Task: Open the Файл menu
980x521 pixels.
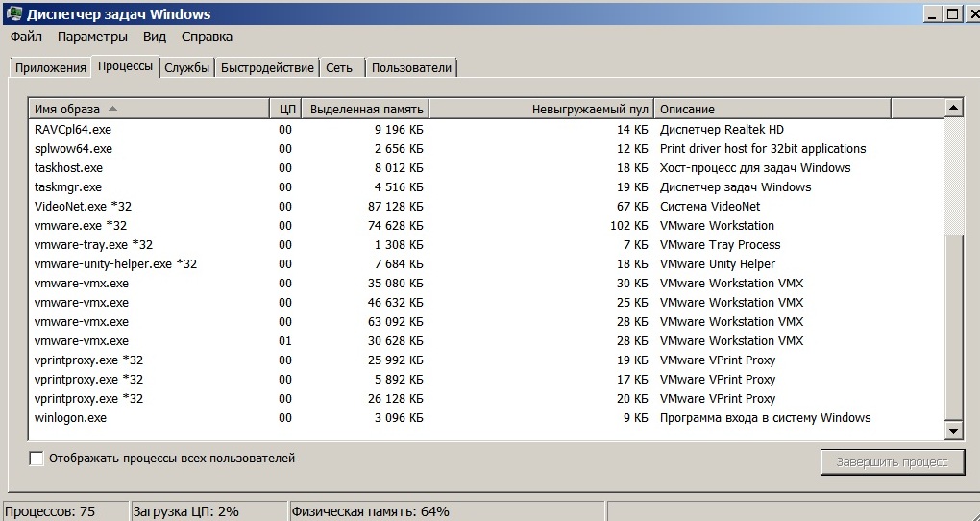Action: click(x=27, y=37)
